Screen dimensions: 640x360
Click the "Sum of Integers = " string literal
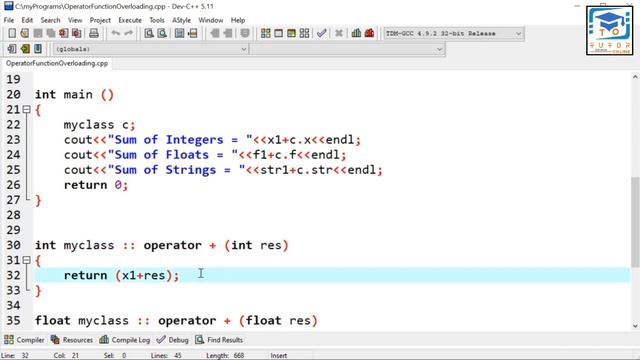click(180, 140)
